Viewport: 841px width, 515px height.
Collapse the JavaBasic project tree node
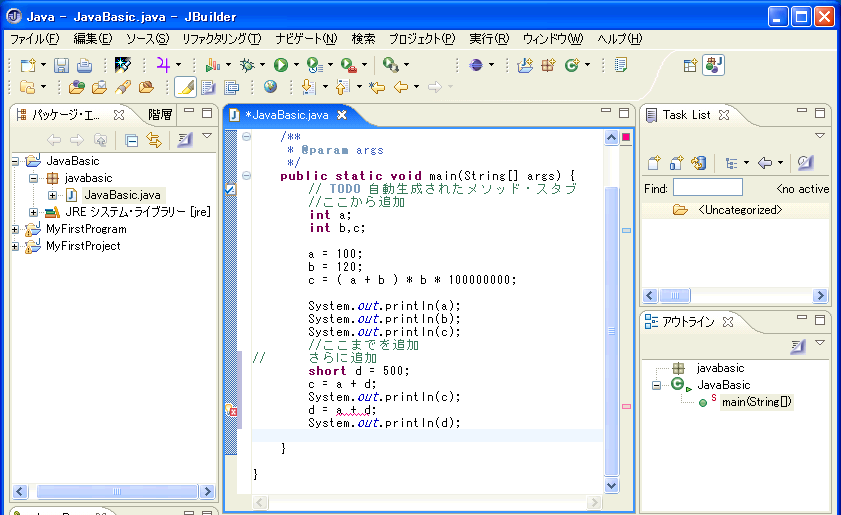point(16,160)
